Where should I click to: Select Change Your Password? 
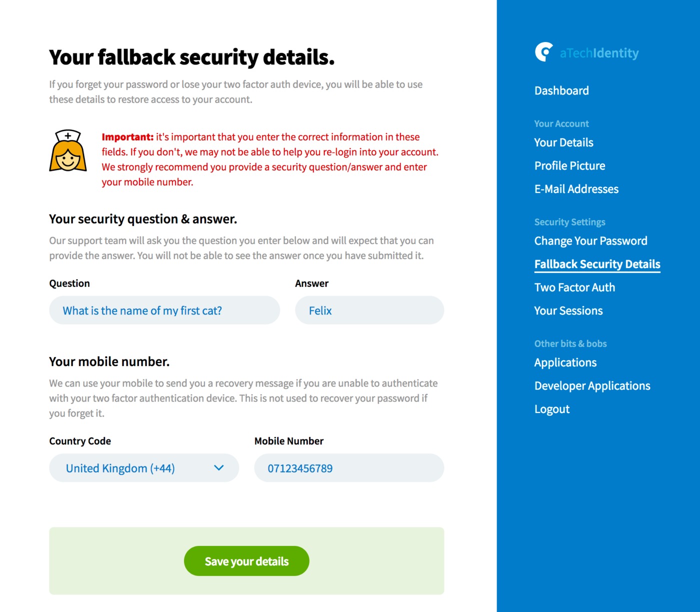pos(590,240)
